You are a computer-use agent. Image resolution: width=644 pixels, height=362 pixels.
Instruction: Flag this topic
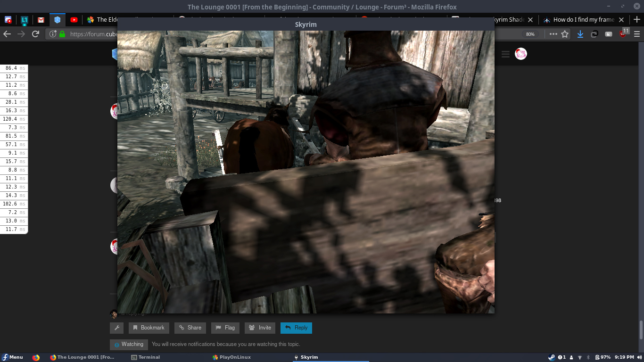click(225, 328)
